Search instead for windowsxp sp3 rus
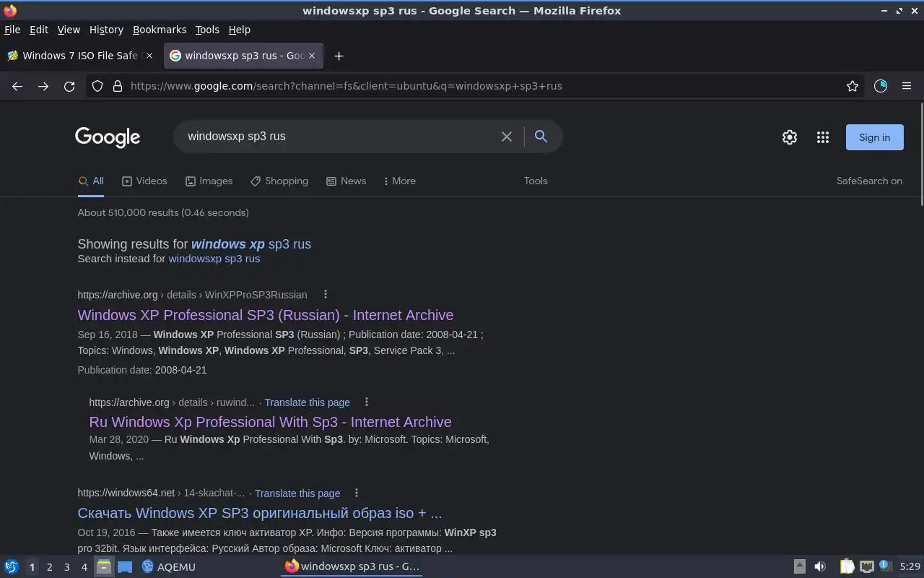This screenshot has height=578, width=924. (x=214, y=259)
